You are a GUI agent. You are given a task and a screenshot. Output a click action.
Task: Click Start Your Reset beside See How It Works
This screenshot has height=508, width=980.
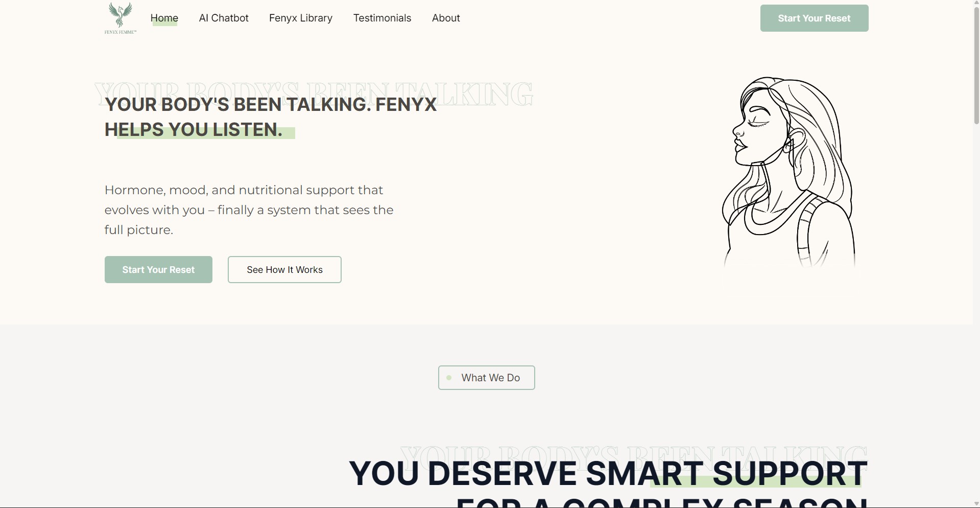[x=158, y=269]
